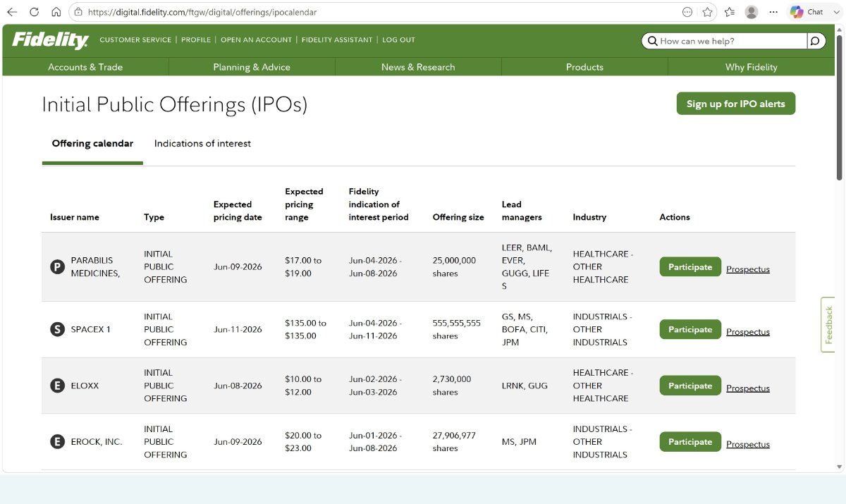846x504 pixels.
Task: Click the Industry column header
Action: tap(589, 217)
